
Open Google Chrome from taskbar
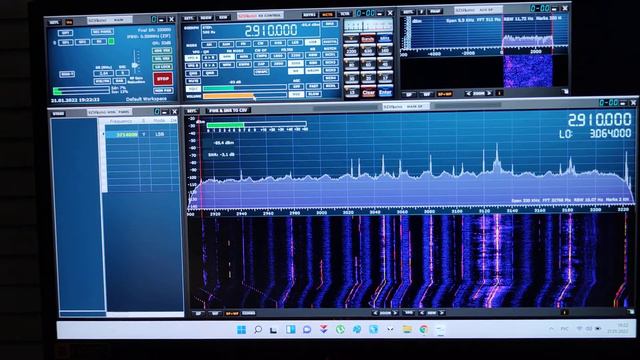pyautogui.click(x=424, y=329)
